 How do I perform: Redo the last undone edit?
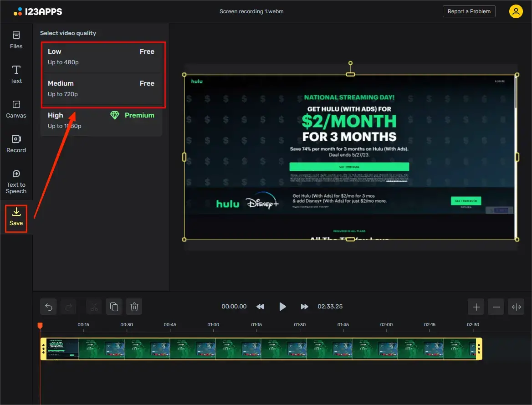click(x=68, y=307)
